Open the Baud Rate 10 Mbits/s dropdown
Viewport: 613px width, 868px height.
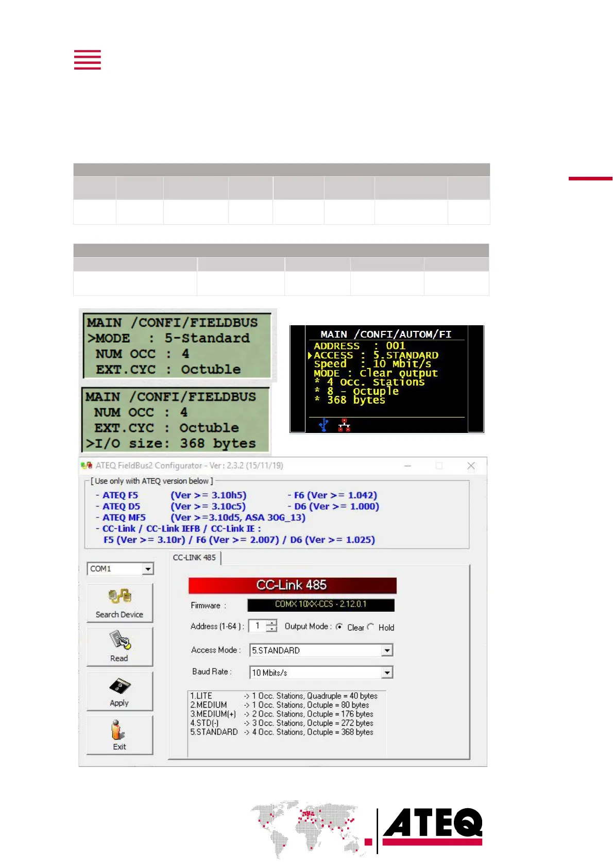(x=387, y=673)
